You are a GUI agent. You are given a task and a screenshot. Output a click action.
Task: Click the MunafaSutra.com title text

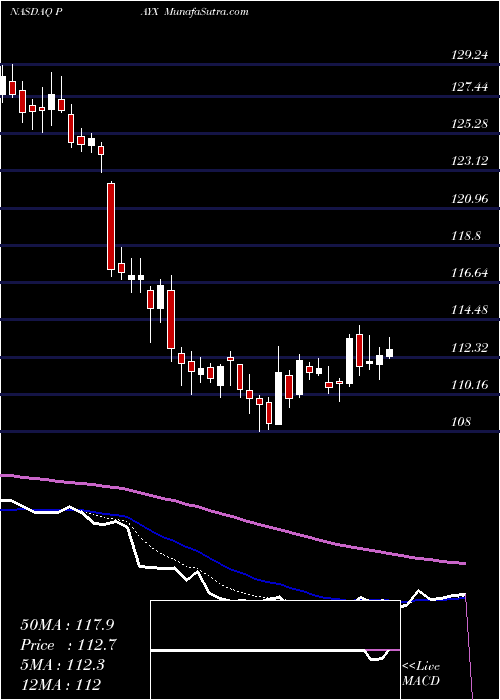point(206,12)
